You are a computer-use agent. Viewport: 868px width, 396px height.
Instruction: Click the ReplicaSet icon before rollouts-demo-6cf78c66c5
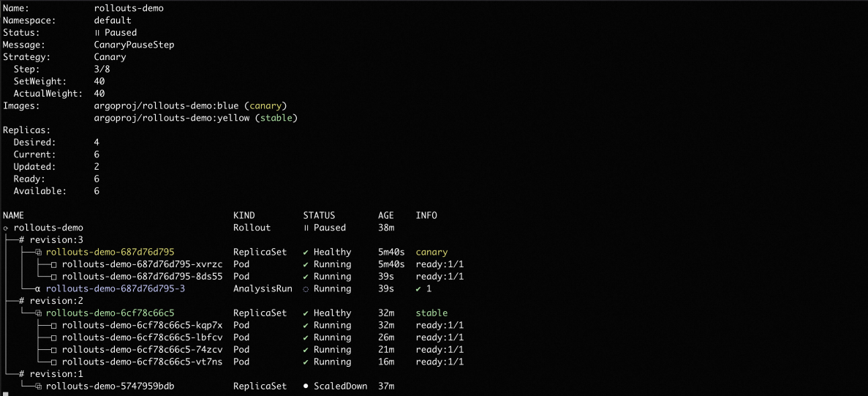coord(39,313)
